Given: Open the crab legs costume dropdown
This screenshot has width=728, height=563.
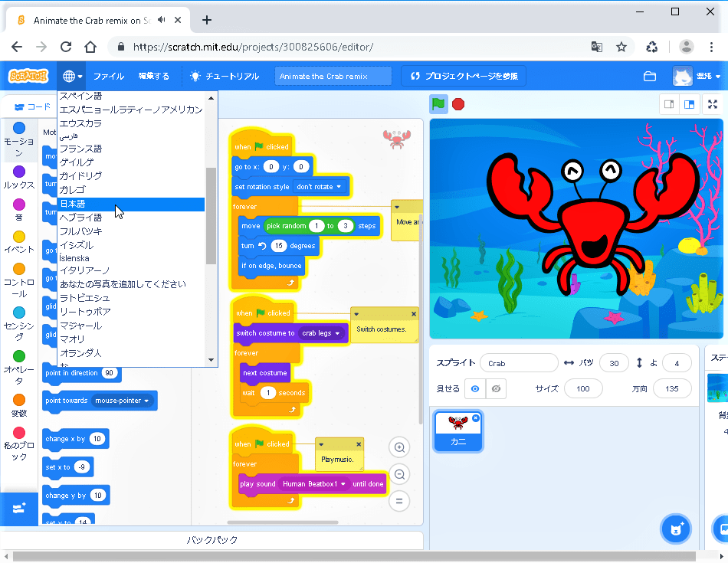Looking at the screenshot, I should click(x=321, y=333).
